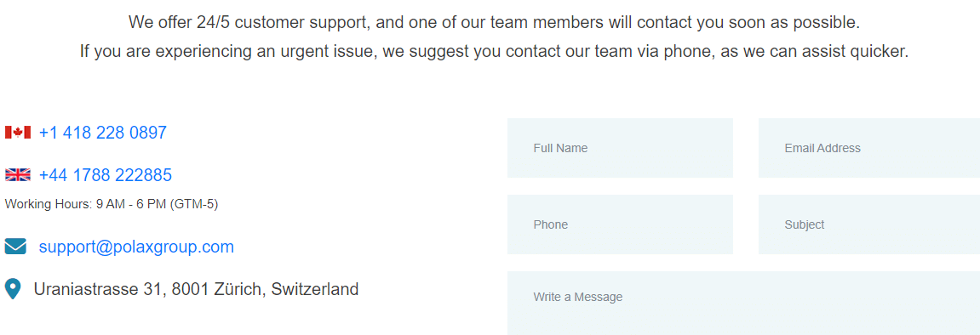Open the +44 1788 222885 phone link
Screen dimensions: 980x335
(105, 174)
